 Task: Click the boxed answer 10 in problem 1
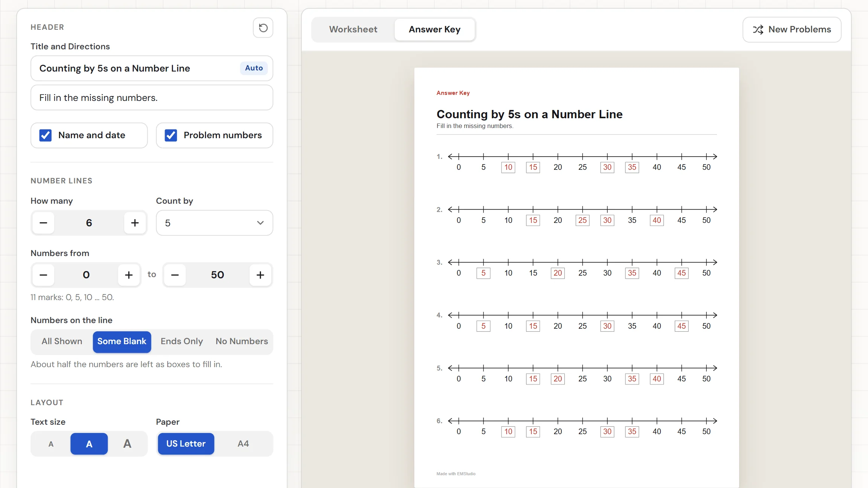click(x=508, y=168)
